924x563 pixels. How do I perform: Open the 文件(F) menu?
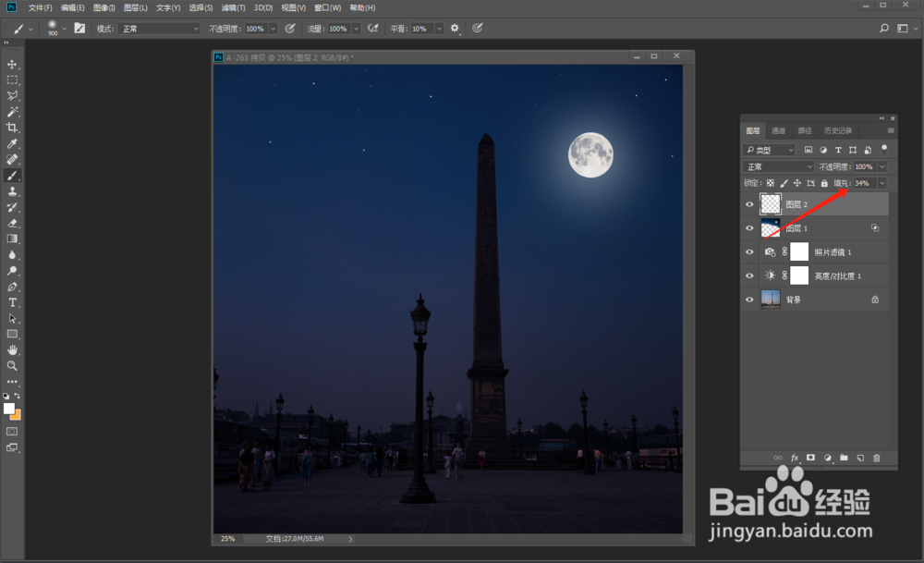(x=40, y=7)
